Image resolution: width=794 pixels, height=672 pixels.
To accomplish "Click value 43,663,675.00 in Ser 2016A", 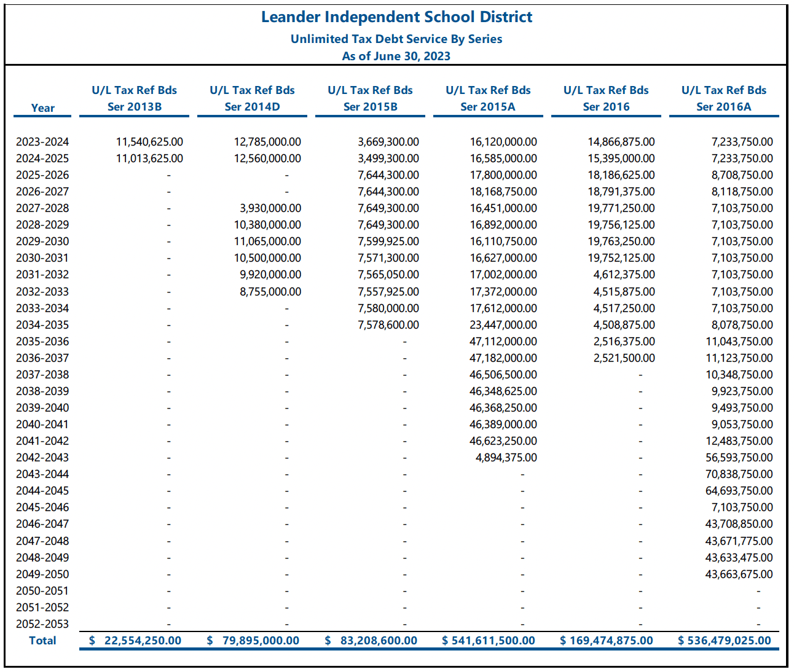I will 739,574.
